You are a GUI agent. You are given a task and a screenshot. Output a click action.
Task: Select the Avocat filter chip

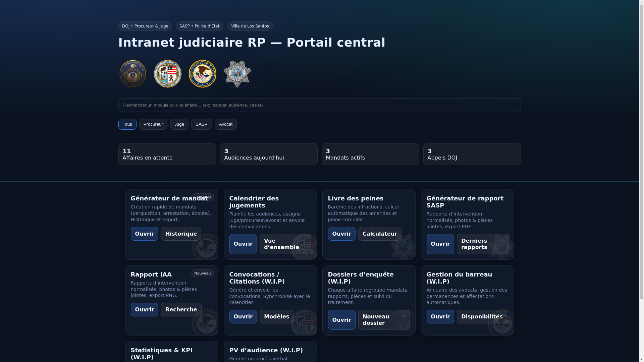(x=225, y=124)
